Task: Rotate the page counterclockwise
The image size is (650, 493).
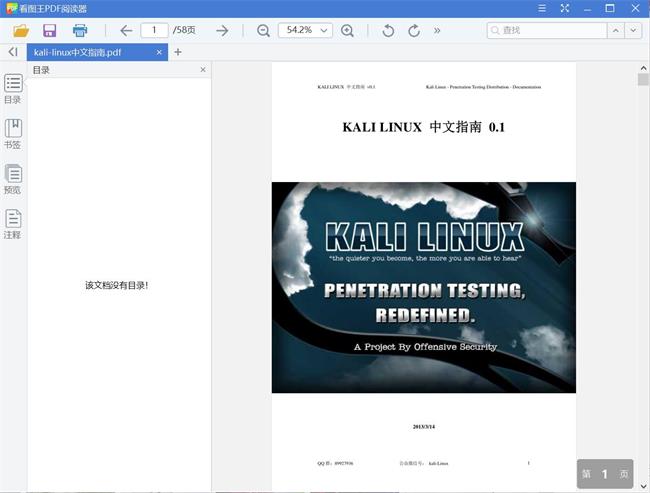Action: coord(388,31)
